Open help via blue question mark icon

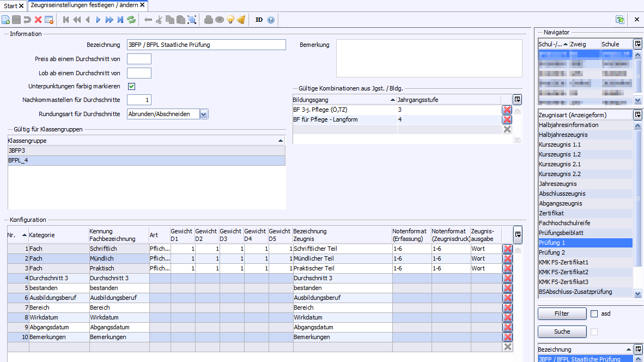271,20
